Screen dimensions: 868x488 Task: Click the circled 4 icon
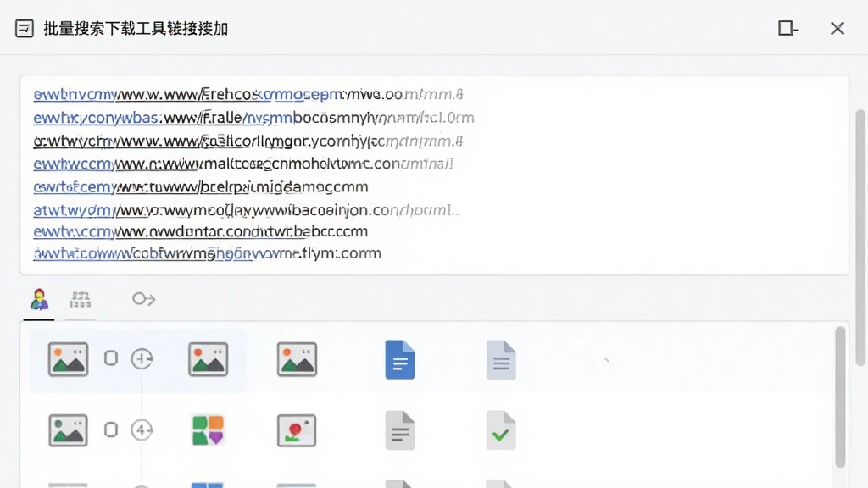pyautogui.click(x=142, y=430)
